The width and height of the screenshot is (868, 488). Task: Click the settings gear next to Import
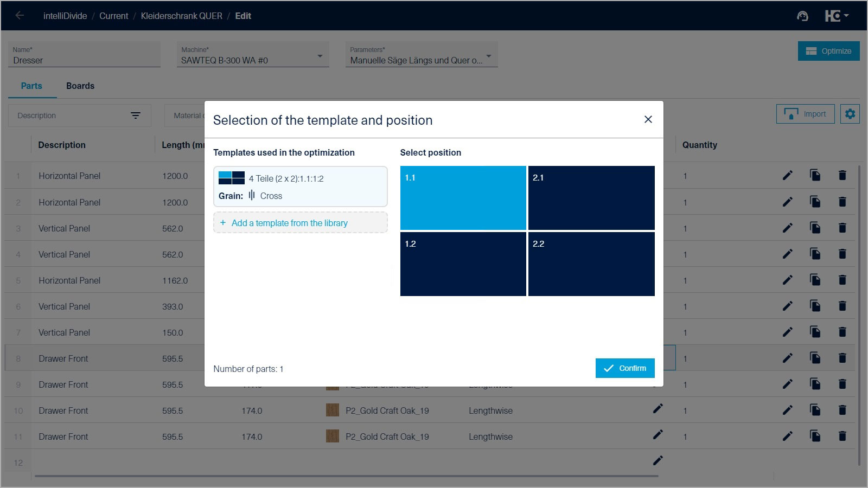tap(850, 114)
